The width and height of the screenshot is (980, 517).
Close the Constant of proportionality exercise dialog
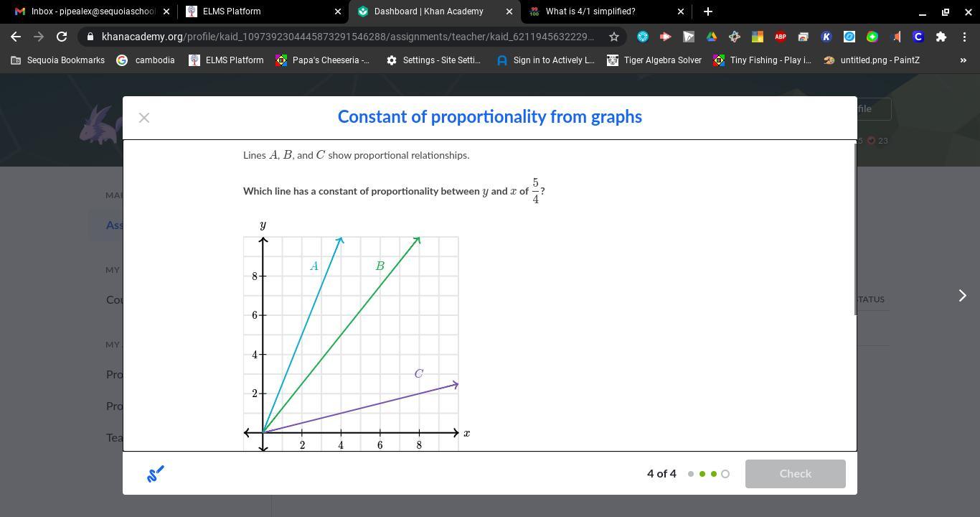[144, 118]
